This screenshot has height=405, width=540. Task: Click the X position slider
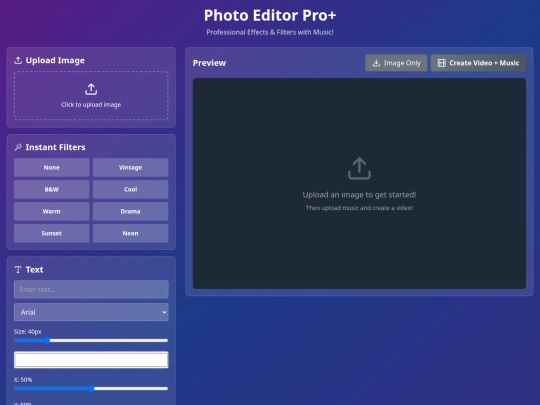91,388
